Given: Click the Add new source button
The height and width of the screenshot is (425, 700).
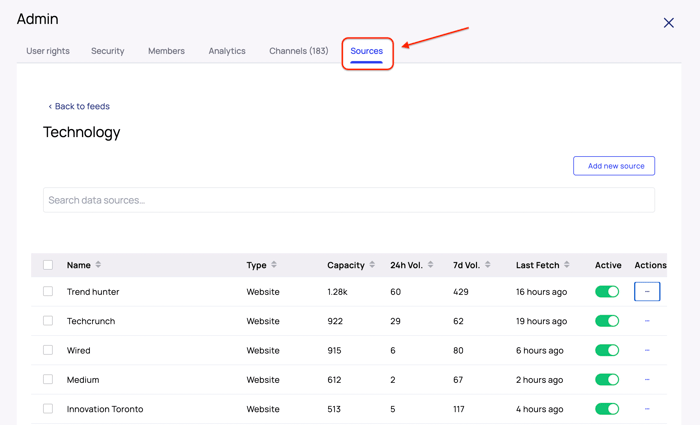Looking at the screenshot, I should pos(614,166).
